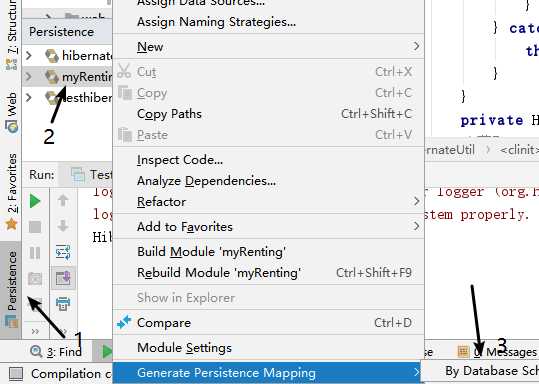This screenshot has height=384, width=539.
Task: Open the 3: Find tool window button
Action: coord(56,352)
